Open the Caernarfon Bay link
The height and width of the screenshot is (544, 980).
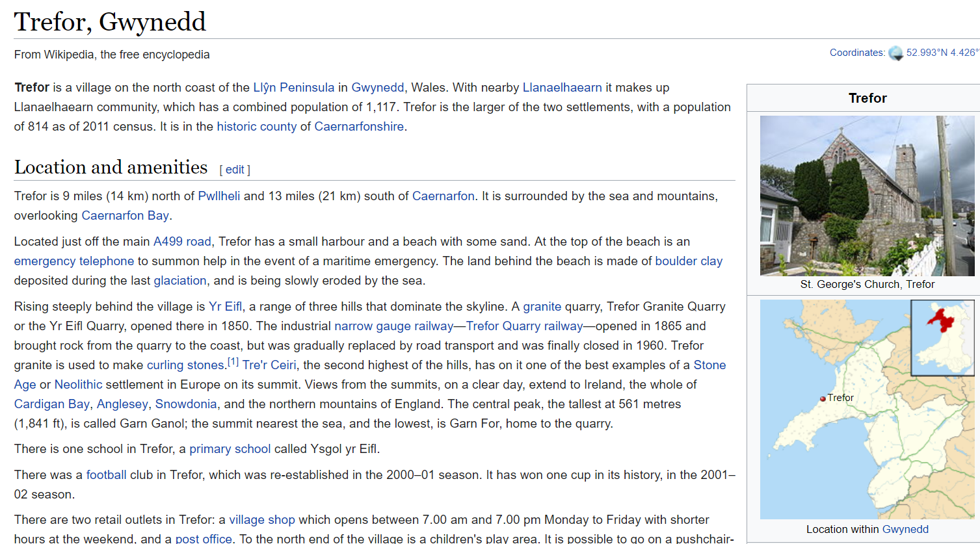click(125, 216)
